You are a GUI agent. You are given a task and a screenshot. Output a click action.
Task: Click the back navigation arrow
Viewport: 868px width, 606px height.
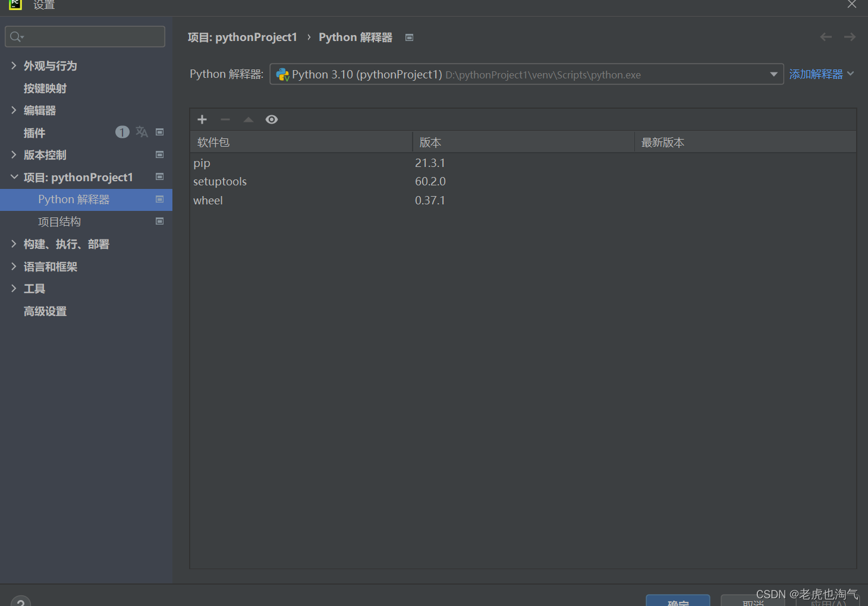tap(826, 37)
